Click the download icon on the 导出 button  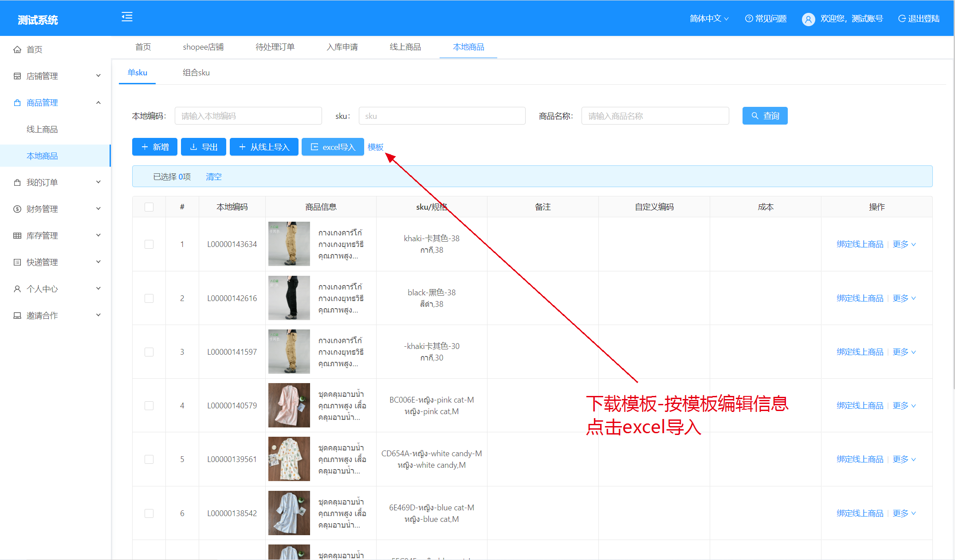pos(193,147)
